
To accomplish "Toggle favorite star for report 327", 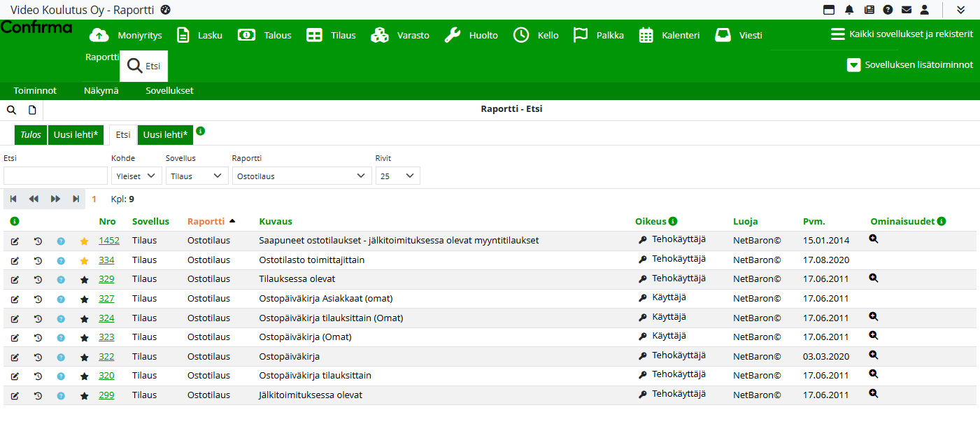I will [85, 299].
